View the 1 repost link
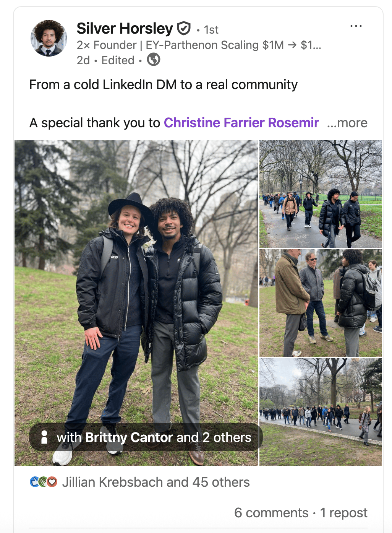The image size is (392, 533). click(x=343, y=513)
